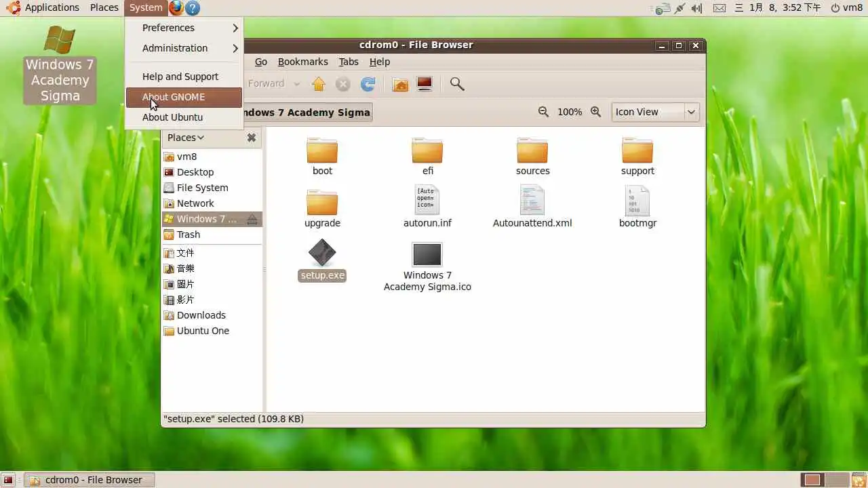Click the first workspace in switcher
Image resolution: width=868 pixels, height=488 pixels.
pyautogui.click(x=812, y=480)
